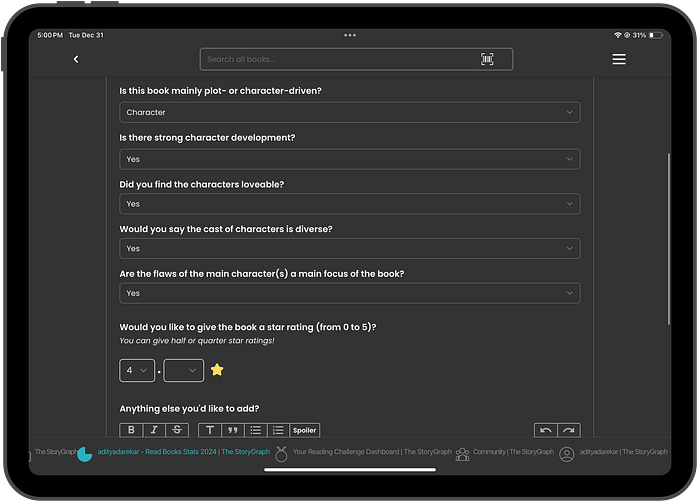Insert a numbered list

(x=278, y=430)
